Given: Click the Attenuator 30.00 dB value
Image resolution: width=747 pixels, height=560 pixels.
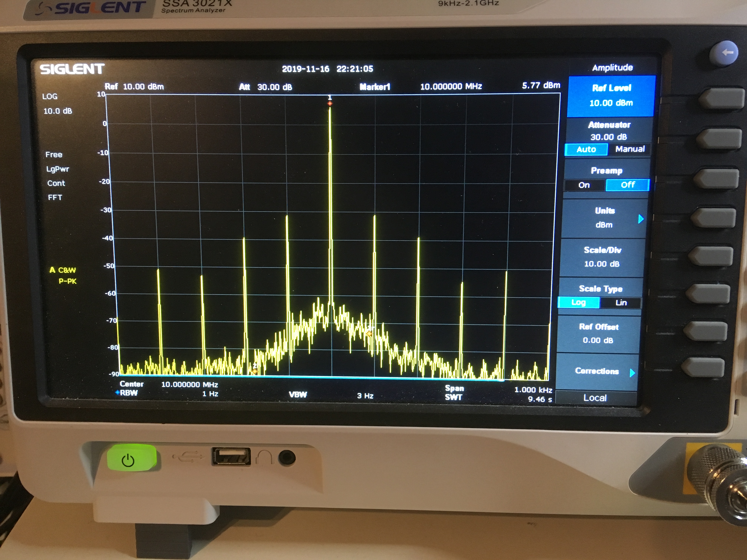Looking at the screenshot, I should coord(608,137).
